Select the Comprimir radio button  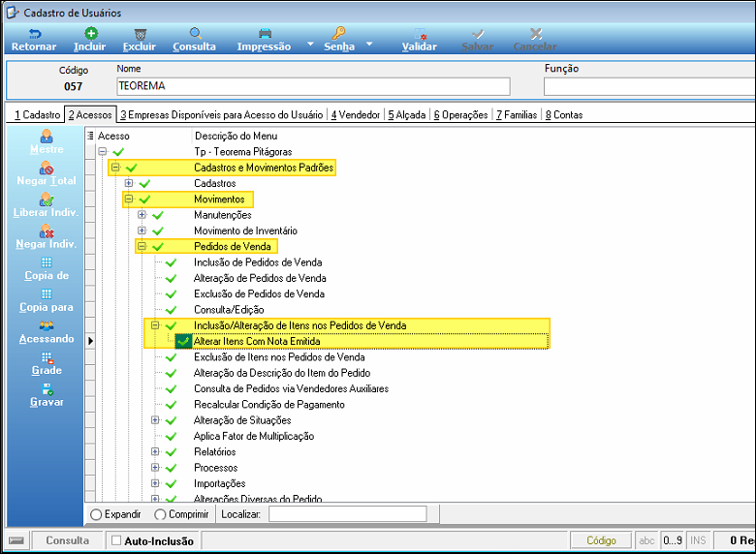pos(160,514)
